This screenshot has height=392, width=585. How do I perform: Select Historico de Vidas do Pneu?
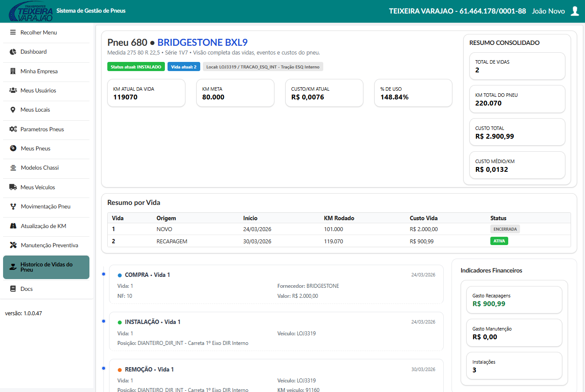(x=46, y=267)
